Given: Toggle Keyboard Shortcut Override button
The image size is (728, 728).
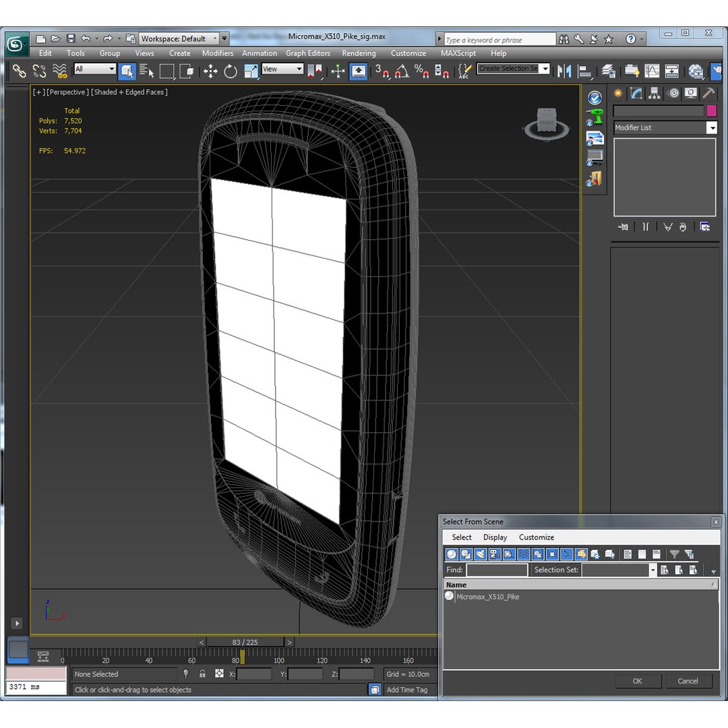Looking at the screenshot, I should click(358, 71).
